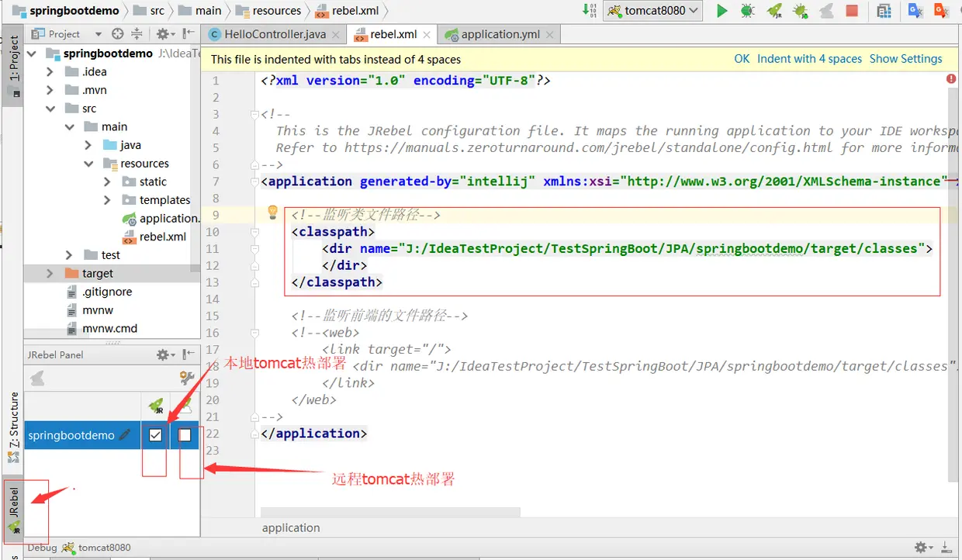Expand the target folder in the project tree
Screen dimensions: 962x560
pos(50,273)
